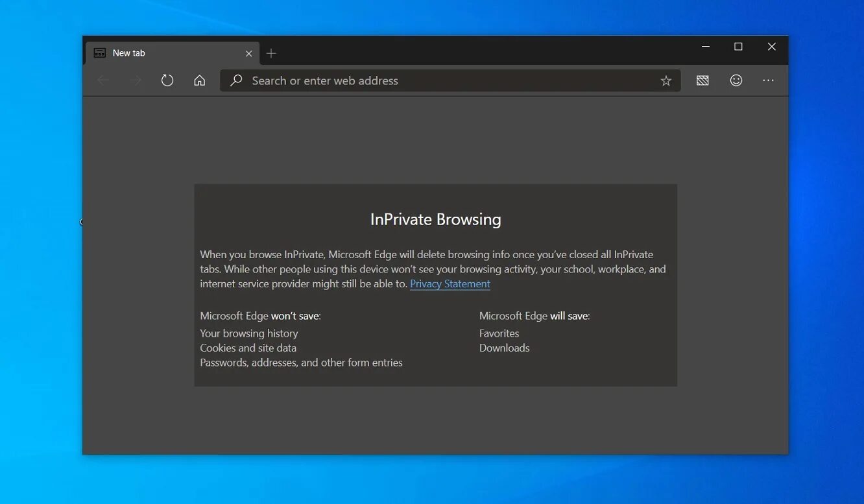Click the disabled Forward navigation arrow
Screen dimensions: 864x504
[x=136, y=80]
